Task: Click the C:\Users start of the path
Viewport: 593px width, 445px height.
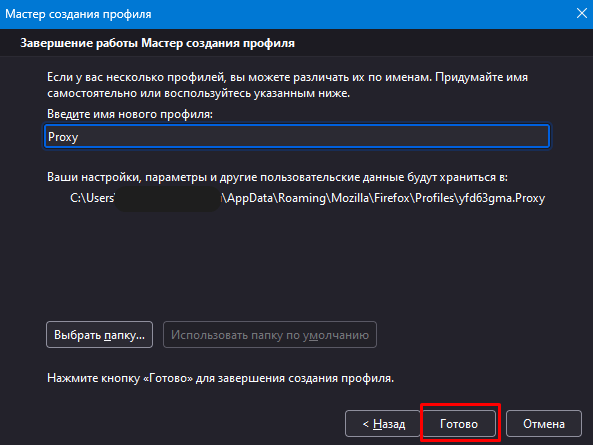Action: 92,198
